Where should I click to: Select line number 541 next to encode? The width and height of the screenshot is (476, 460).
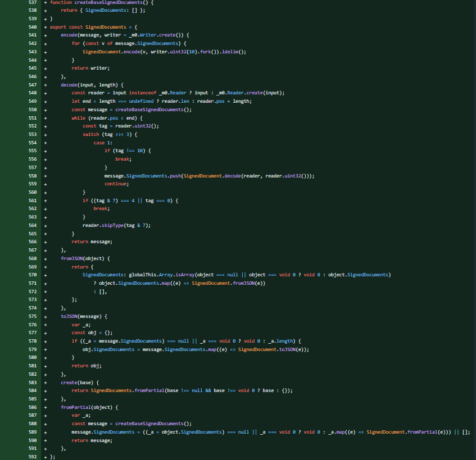coord(33,35)
